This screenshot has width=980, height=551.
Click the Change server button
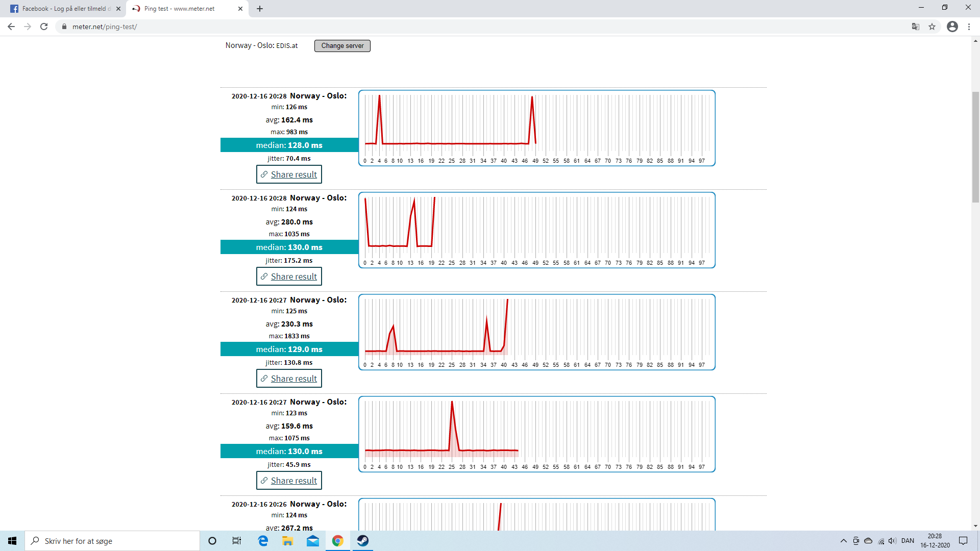(342, 45)
